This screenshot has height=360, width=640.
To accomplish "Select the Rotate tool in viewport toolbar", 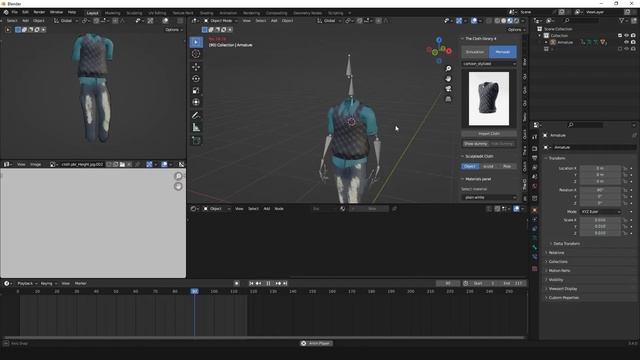I will (x=196, y=79).
